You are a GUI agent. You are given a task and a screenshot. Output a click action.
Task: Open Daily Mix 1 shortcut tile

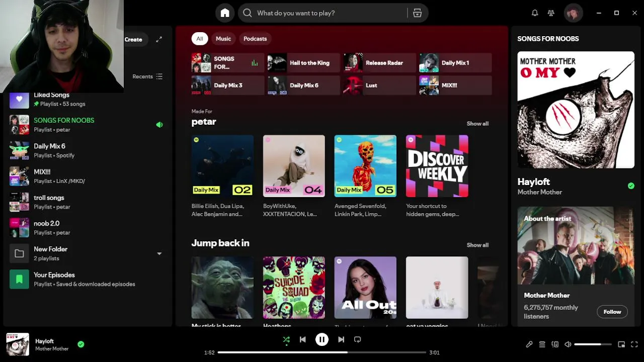(455, 63)
